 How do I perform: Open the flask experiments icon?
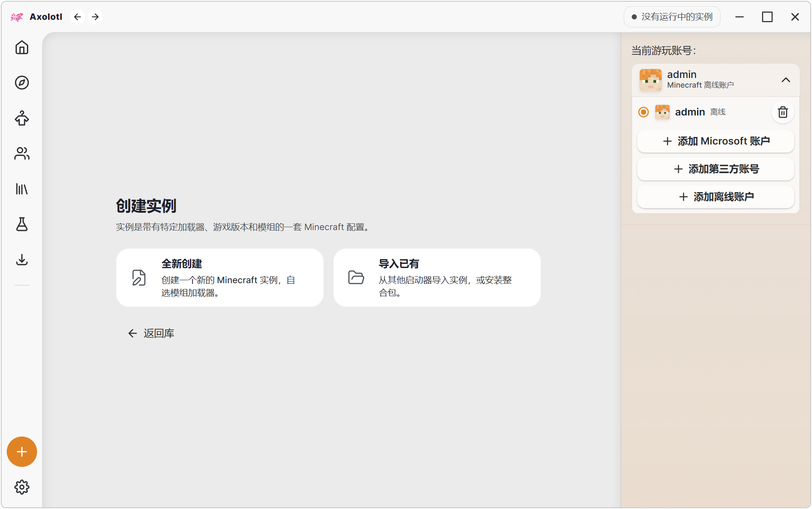22,224
